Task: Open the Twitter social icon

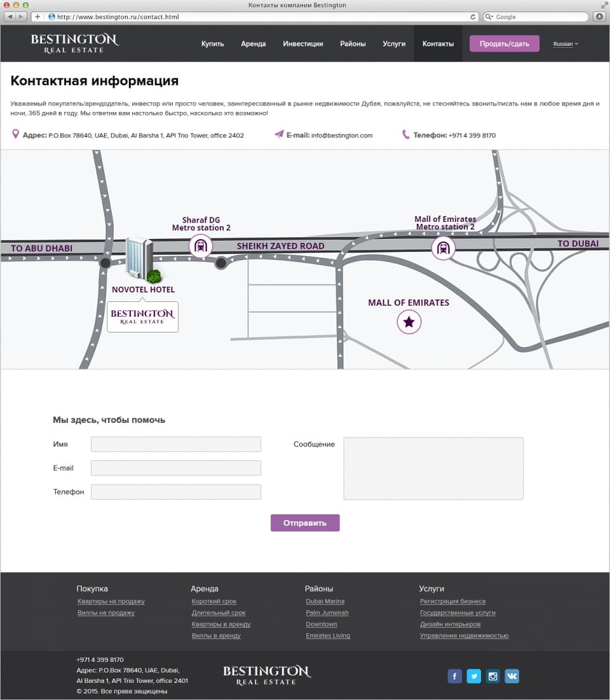Action: 473,676
